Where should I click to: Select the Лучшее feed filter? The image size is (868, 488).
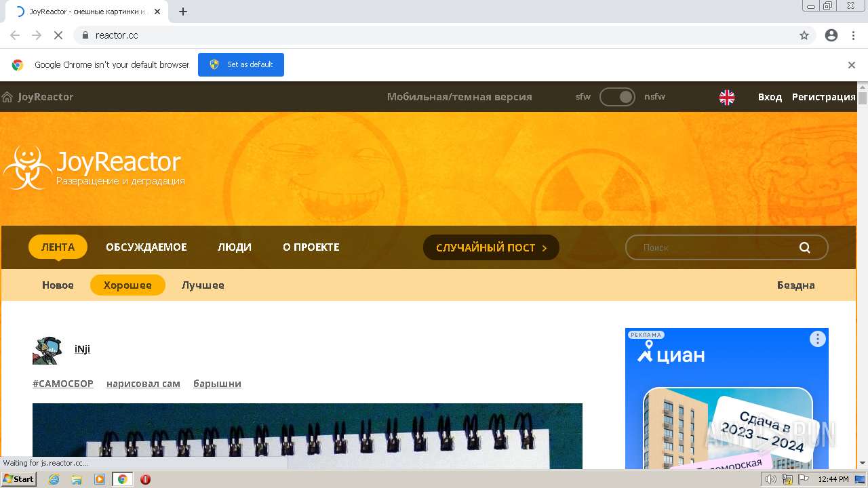click(x=203, y=285)
